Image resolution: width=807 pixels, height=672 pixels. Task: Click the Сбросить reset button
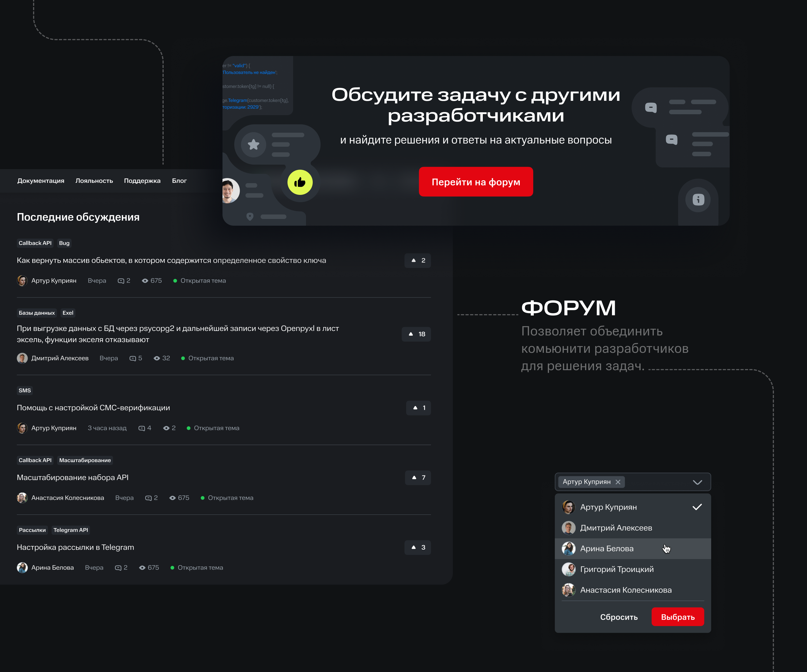point(619,617)
